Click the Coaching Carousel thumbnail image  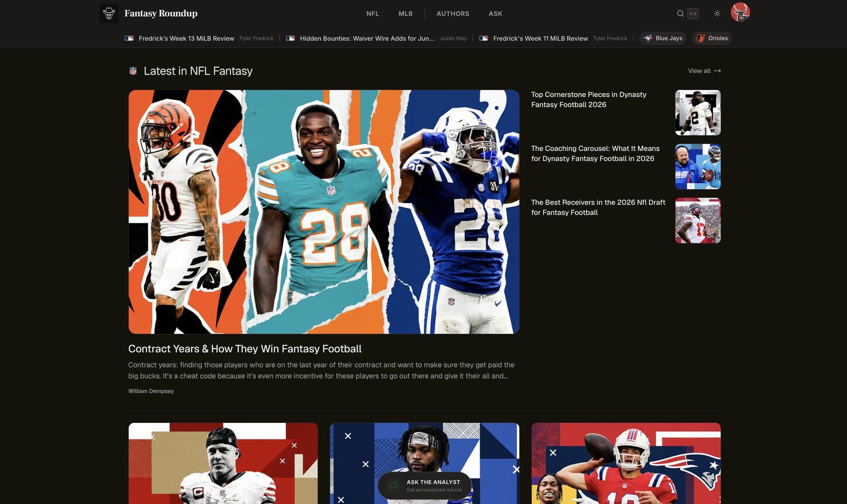pos(698,167)
